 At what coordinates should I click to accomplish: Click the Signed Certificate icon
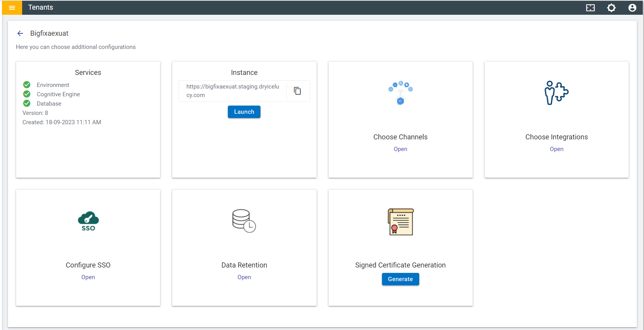(401, 222)
